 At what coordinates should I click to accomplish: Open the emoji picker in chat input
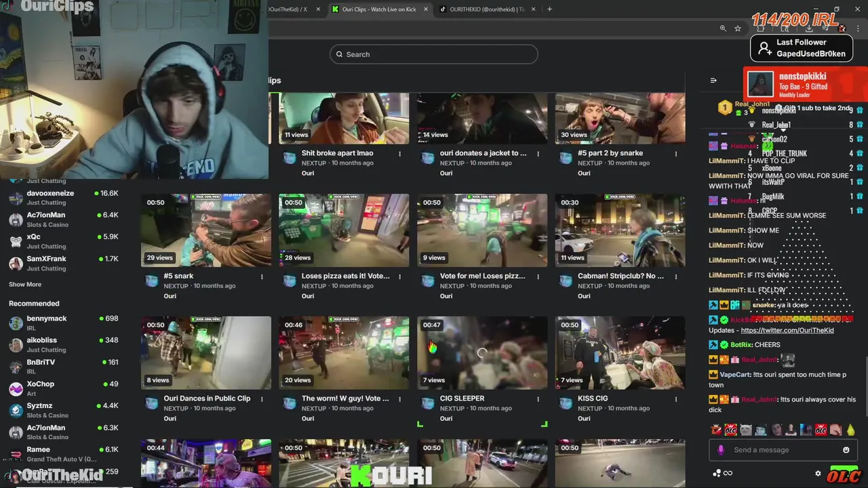coord(846,450)
